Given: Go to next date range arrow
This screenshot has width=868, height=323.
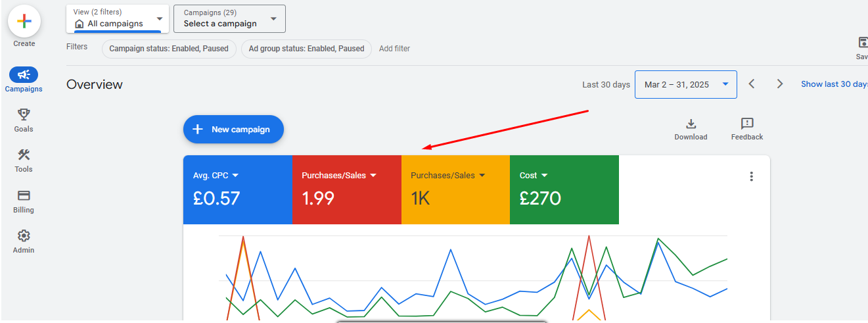Looking at the screenshot, I should click(780, 84).
